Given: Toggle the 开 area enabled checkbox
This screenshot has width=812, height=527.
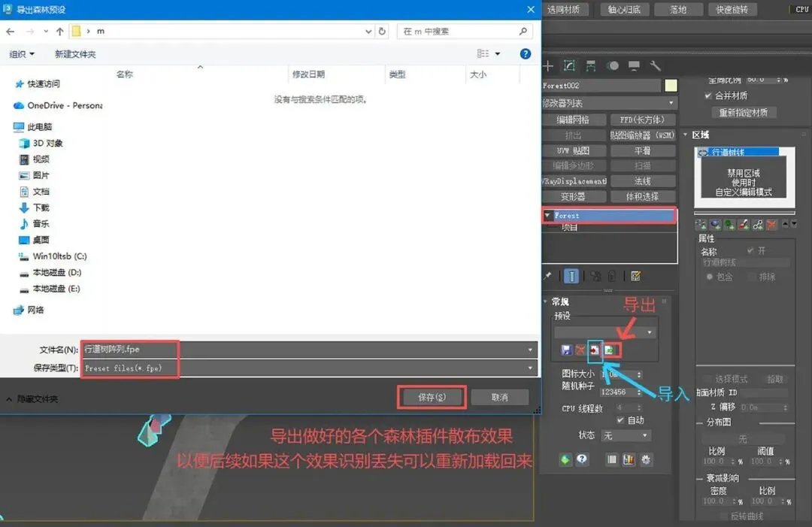Looking at the screenshot, I should click(750, 250).
